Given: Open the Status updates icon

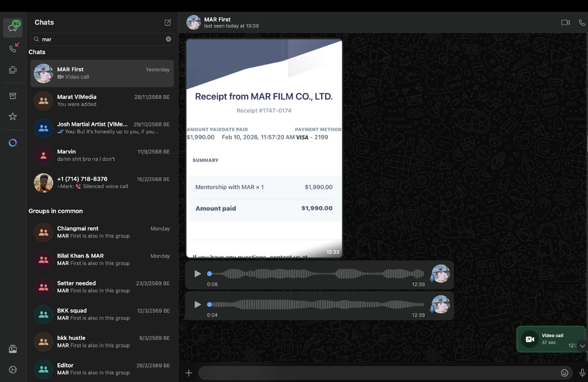Looking at the screenshot, I should [x=13, y=70].
